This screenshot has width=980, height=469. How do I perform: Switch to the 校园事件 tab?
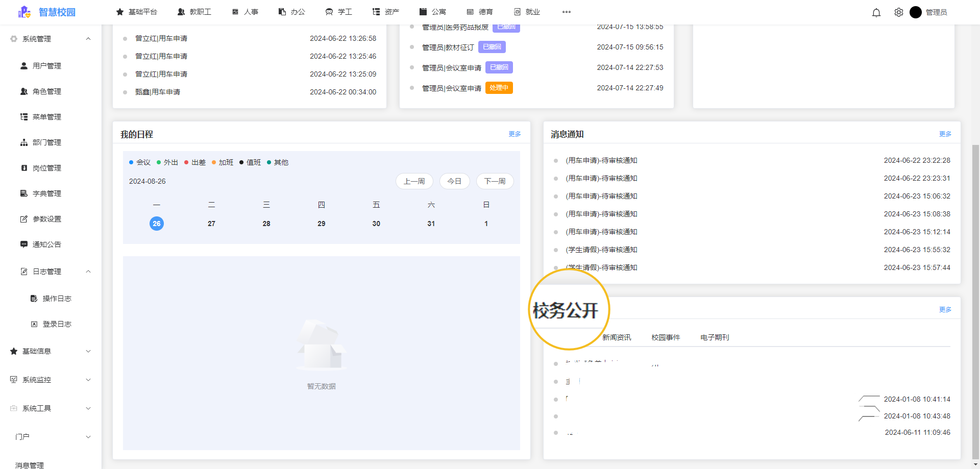pyautogui.click(x=665, y=337)
